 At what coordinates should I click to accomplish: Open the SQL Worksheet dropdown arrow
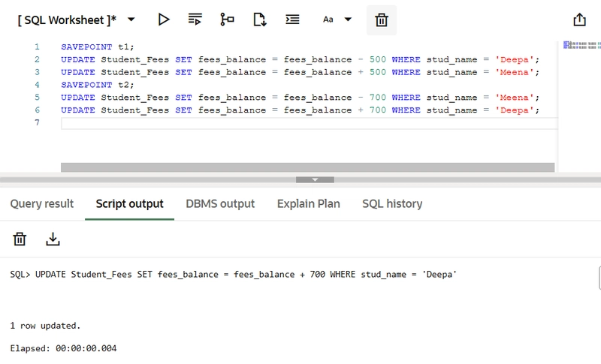pyautogui.click(x=131, y=20)
